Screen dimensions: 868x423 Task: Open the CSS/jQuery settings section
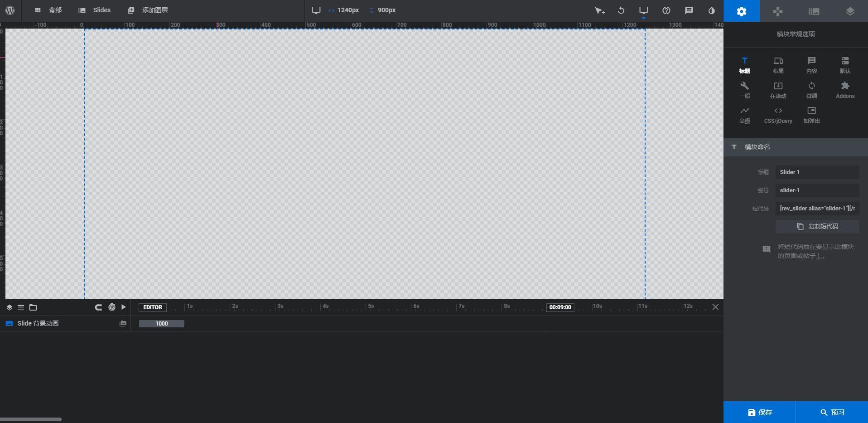pyautogui.click(x=778, y=115)
